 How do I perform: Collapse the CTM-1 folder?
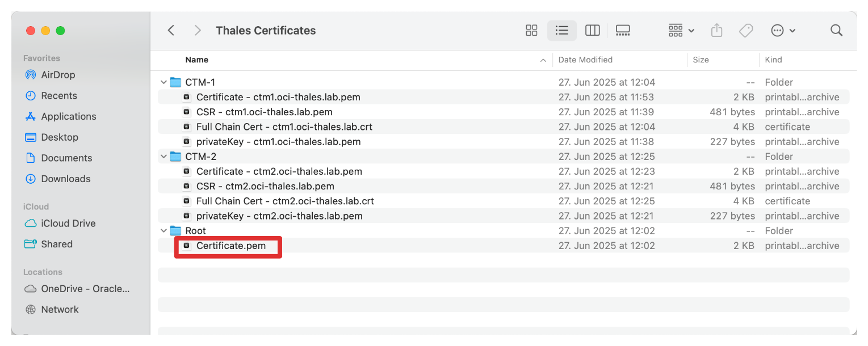(163, 83)
